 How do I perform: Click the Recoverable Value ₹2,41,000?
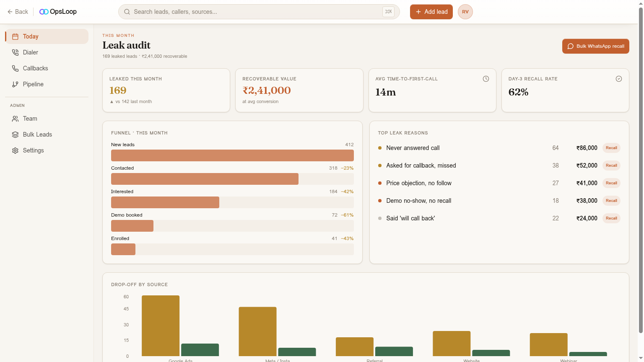click(x=267, y=90)
